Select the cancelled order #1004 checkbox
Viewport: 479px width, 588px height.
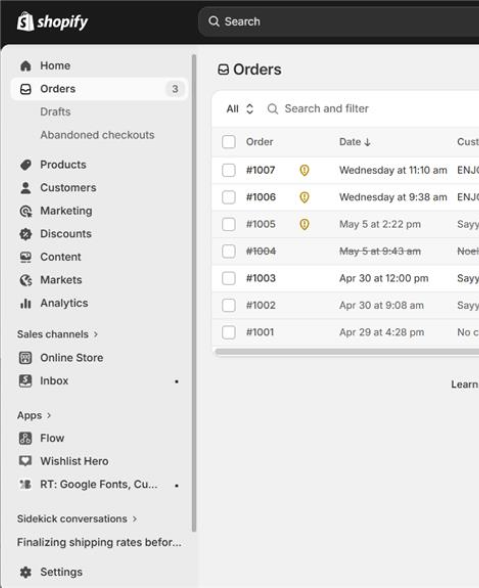pos(229,251)
